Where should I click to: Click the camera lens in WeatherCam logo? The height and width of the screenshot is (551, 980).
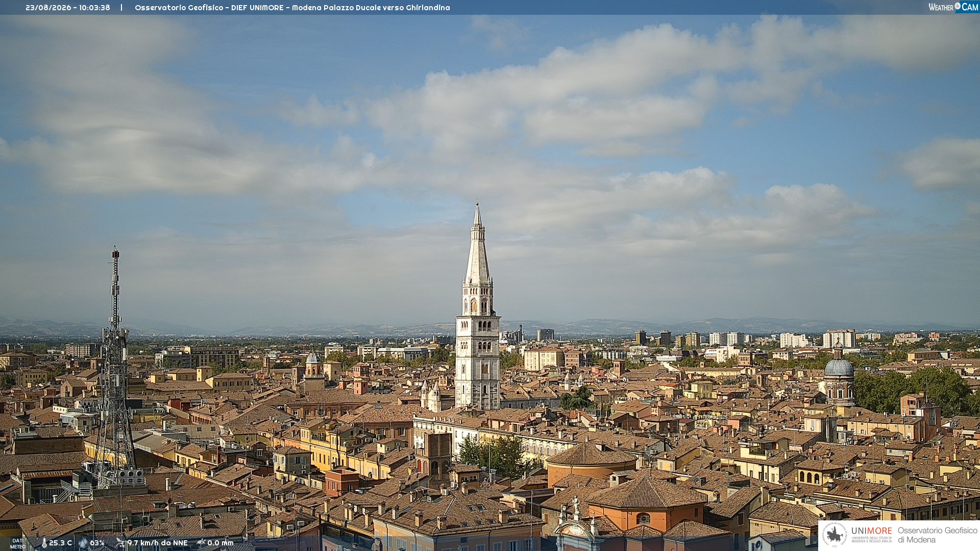[958, 6]
